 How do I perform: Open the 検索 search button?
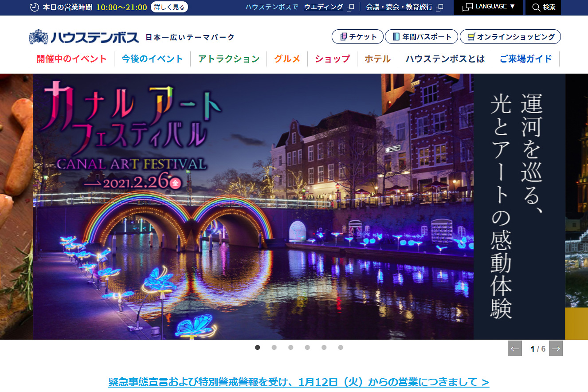543,7
